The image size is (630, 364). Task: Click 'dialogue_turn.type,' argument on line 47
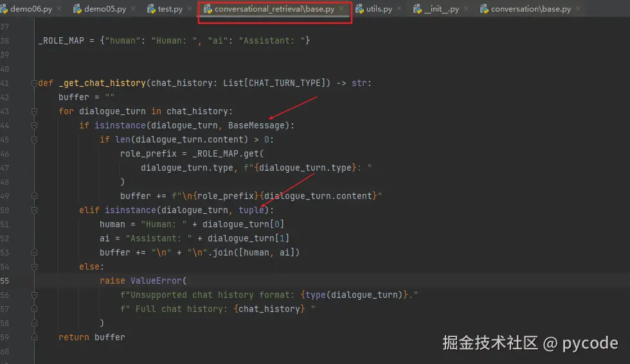pyautogui.click(x=189, y=168)
